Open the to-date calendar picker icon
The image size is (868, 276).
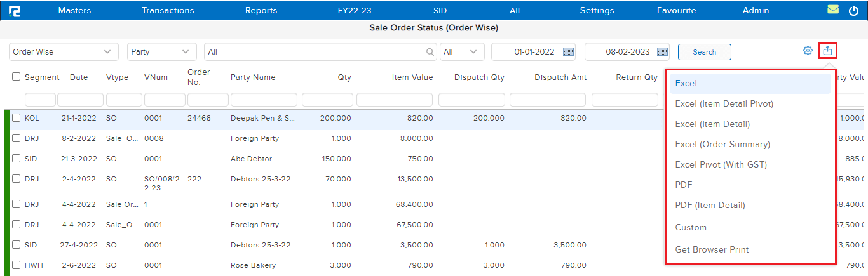(x=662, y=52)
